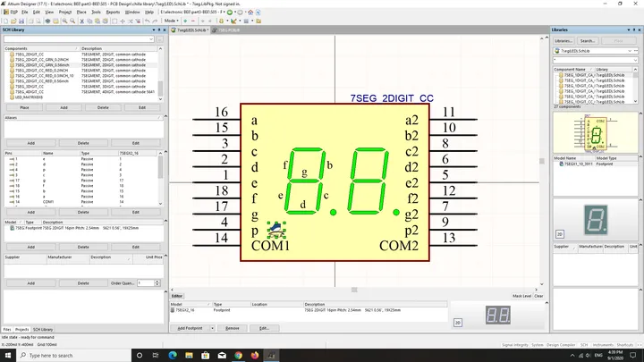Screen dimensions: 644x362
Task: Switch to the Projects tab
Action: point(21,329)
